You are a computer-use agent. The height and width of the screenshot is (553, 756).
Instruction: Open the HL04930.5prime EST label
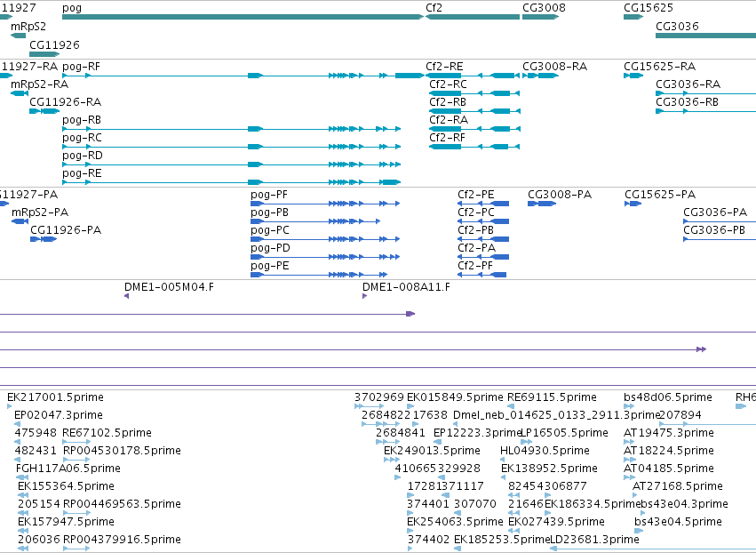click(x=545, y=451)
